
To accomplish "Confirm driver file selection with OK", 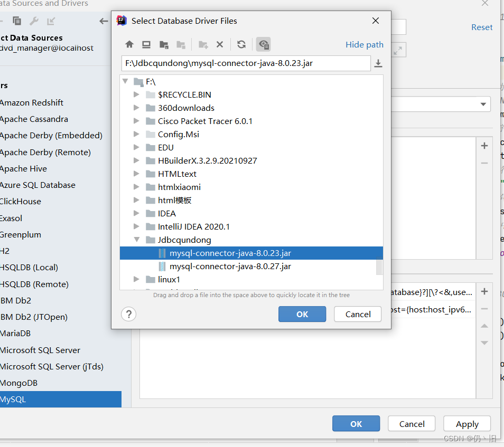I will coord(302,314).
